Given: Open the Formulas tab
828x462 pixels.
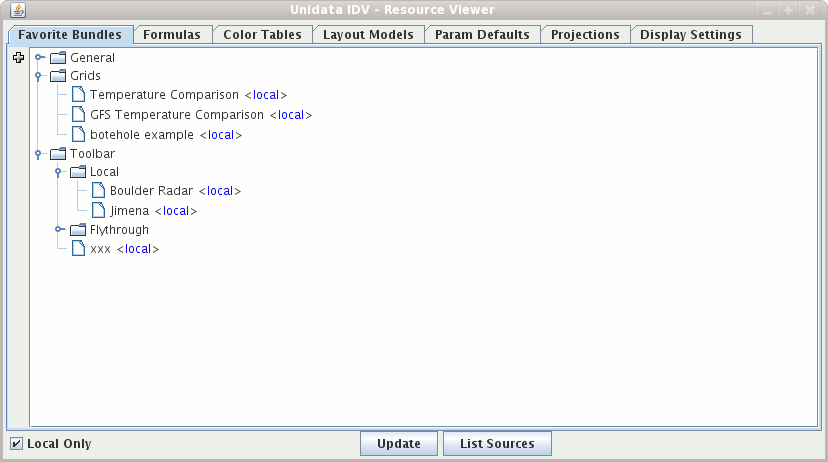Looking at the screenshot, I should click(171, 34).
